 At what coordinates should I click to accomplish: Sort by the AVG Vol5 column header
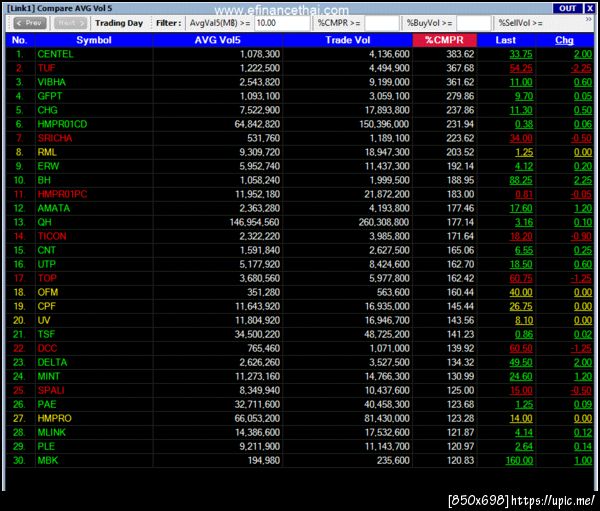tap(217, 40)
